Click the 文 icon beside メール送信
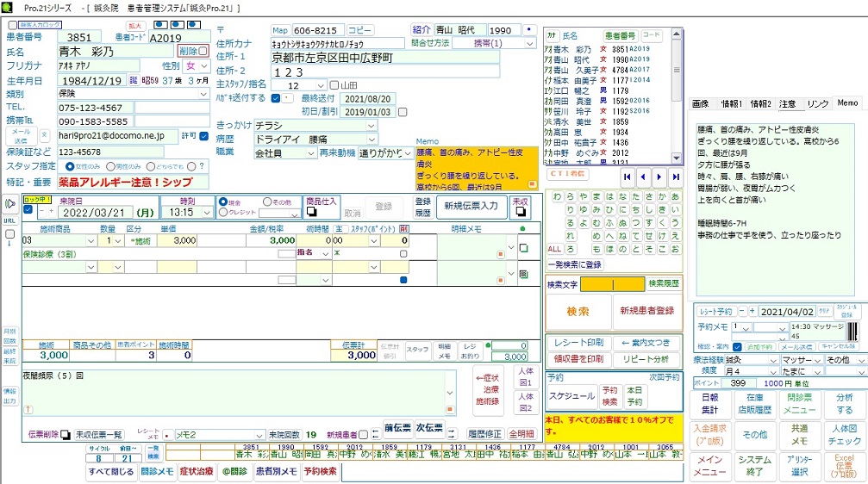Image resolution: width=868 pixels, height=484 pixels. tap(45, 135)
